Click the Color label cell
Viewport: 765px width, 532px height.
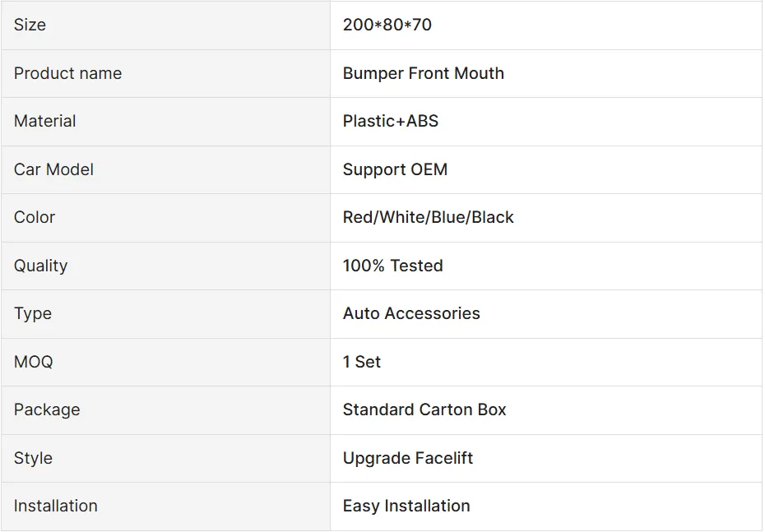[x=35, y=217]
